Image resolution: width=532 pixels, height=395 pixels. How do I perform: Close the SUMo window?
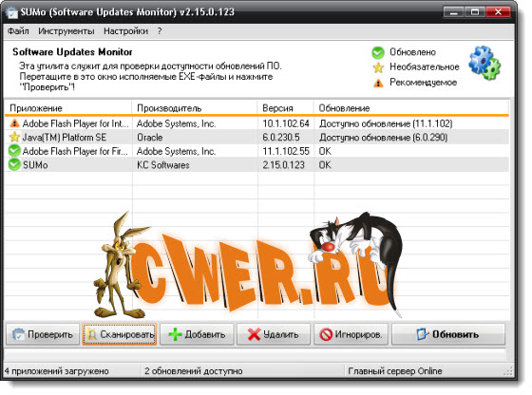tap(498, 12)
